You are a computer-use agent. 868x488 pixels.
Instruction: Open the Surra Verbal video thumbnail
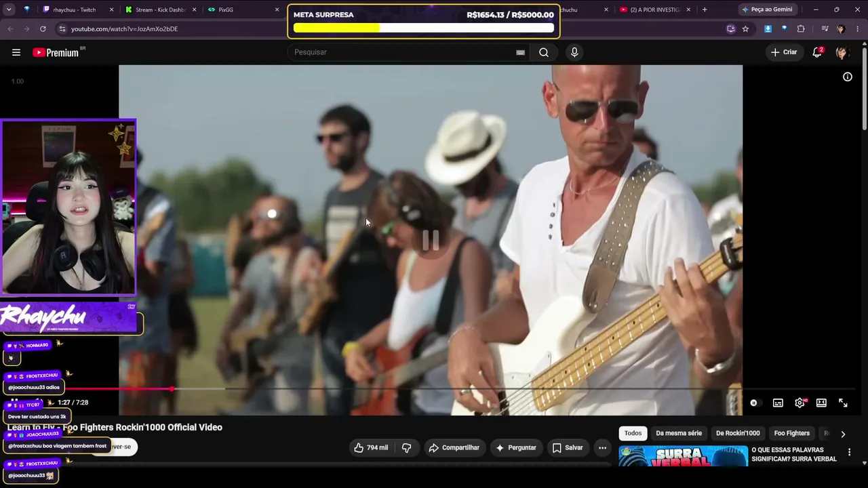683,456
